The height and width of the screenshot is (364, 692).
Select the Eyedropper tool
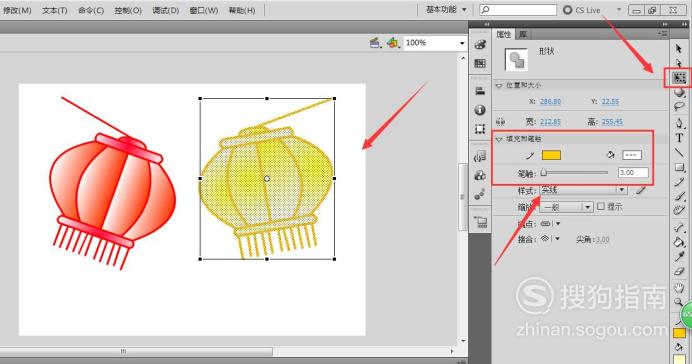coord(679,256)
